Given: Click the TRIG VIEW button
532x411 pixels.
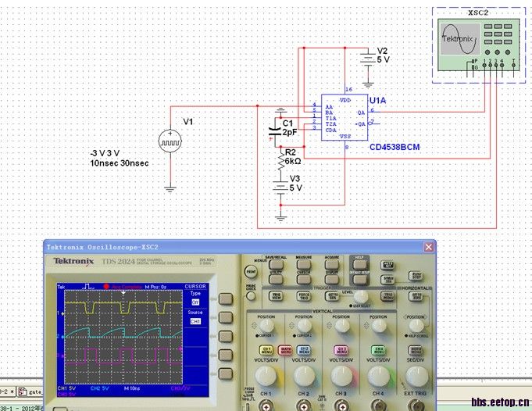Looking at the screenshot, I should coord(277,296).
